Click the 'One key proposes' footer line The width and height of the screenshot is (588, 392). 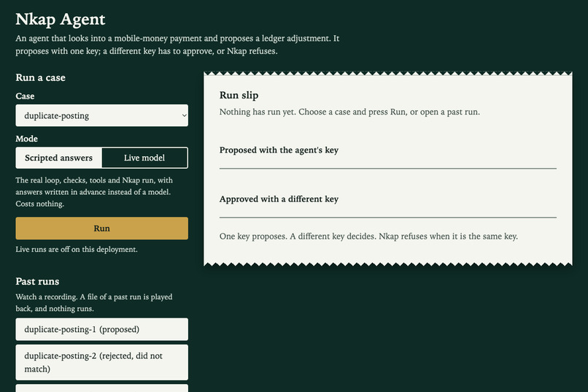point(368,237)
